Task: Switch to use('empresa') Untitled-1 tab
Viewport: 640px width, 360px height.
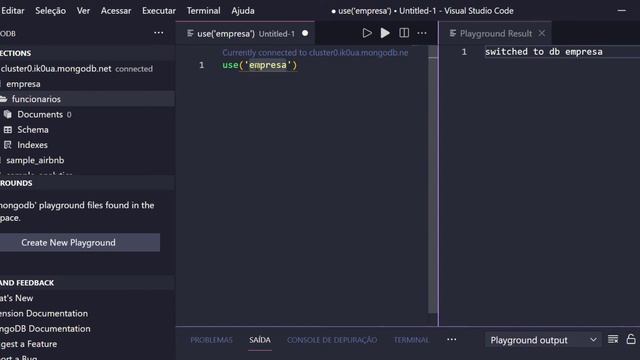Action: (x=245, y=33)
